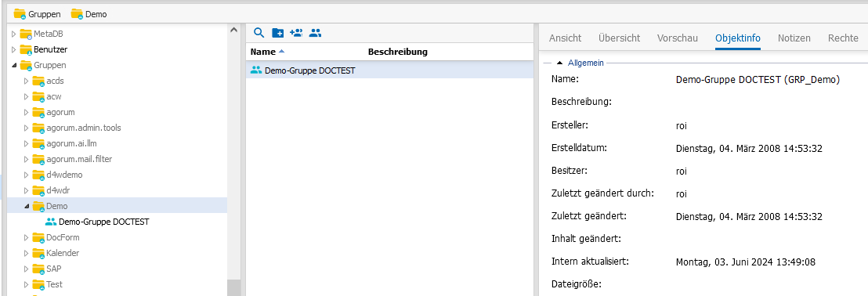Collapse the Allgemein section
The height and width of the screenshot is (296, 868).
559,63
